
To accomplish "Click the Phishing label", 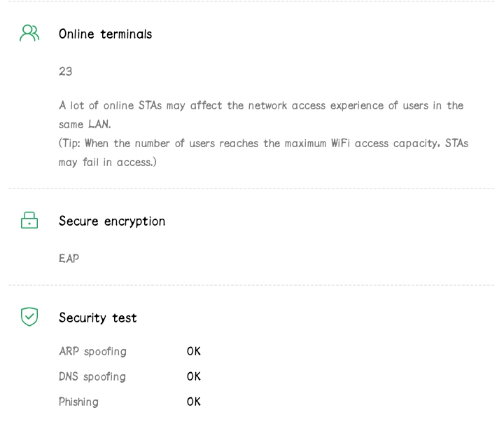I will [78, 402].
